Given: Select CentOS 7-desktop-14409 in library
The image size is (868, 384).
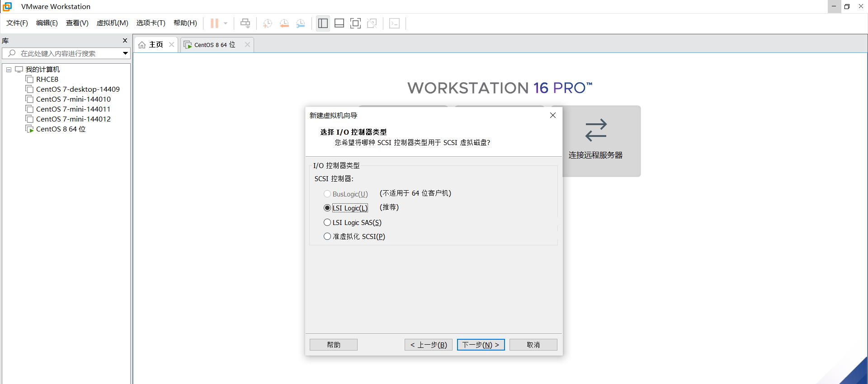Looking at the screenshot, I should pyautogui.click(x=78, y=89).
